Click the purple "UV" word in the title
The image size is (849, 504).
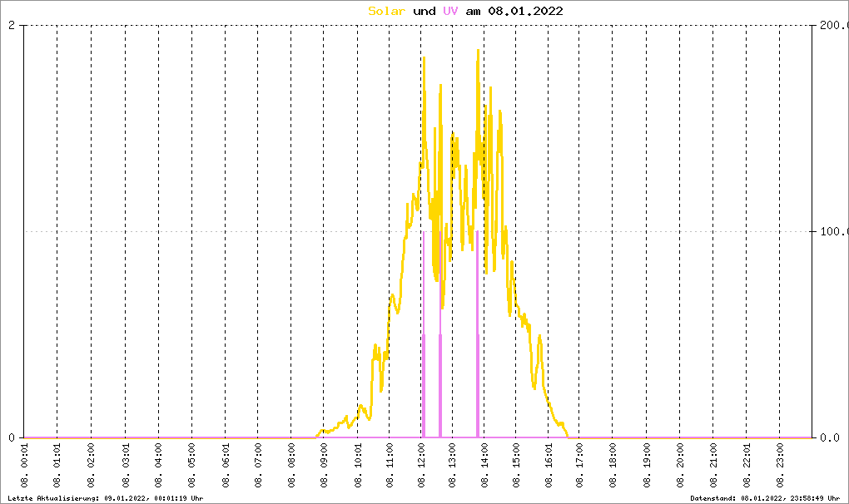coord(450,11)
